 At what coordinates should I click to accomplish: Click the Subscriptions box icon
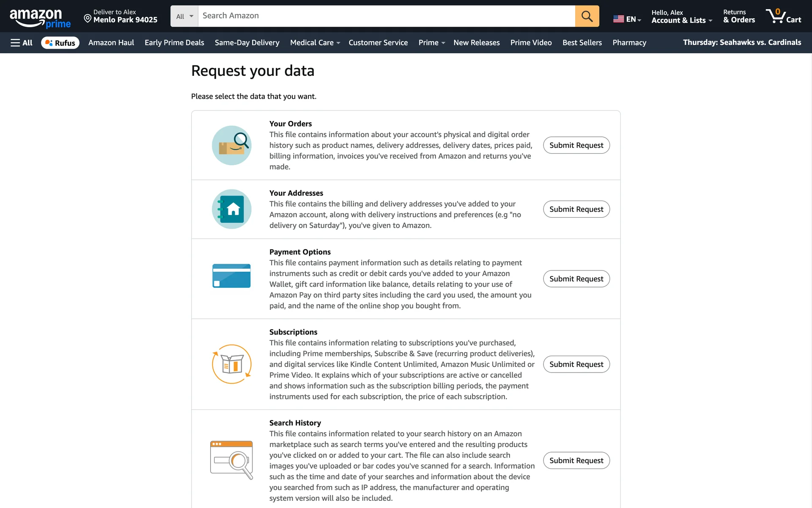point(231,364)
